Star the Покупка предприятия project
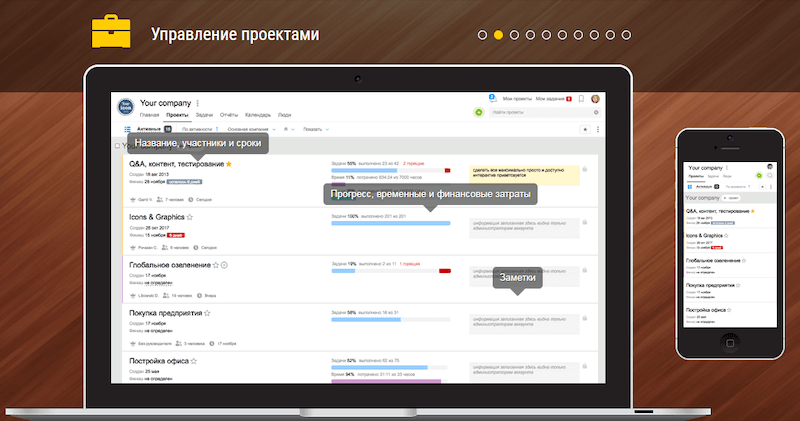The width and height of the screenshot is (800, 421). click(209, 313)
